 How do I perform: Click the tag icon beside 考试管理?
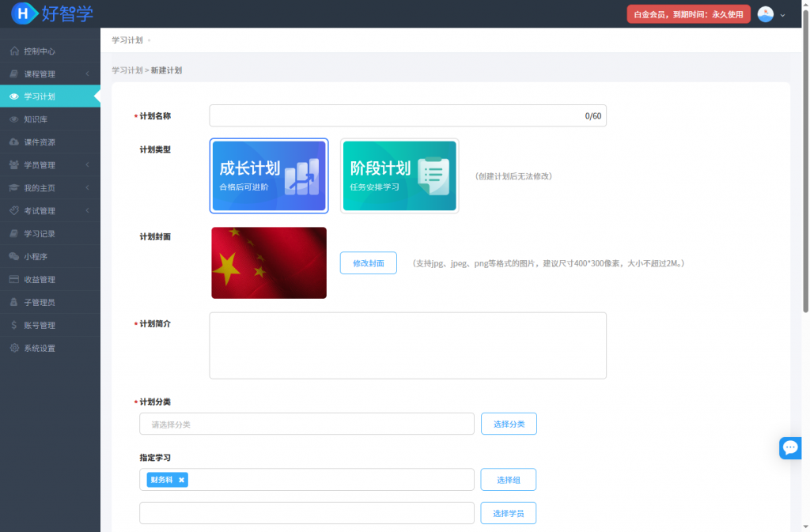[x=14, y=210]
